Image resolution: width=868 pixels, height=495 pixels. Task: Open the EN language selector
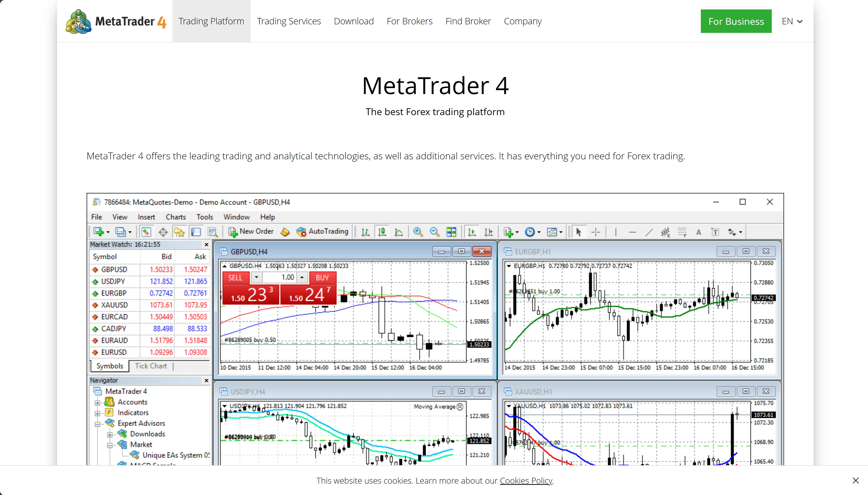click(792, 21)
